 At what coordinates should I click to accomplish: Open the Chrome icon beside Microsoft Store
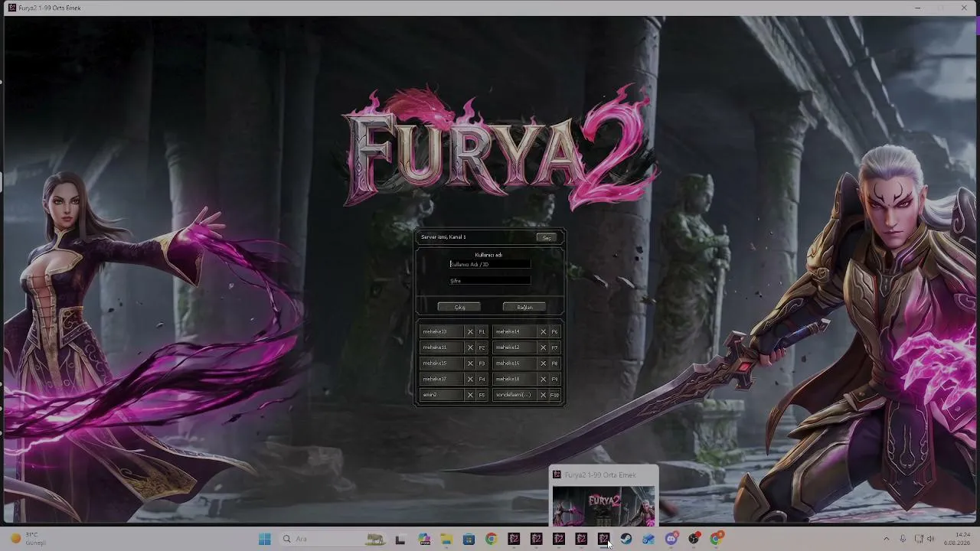point(491,539)
